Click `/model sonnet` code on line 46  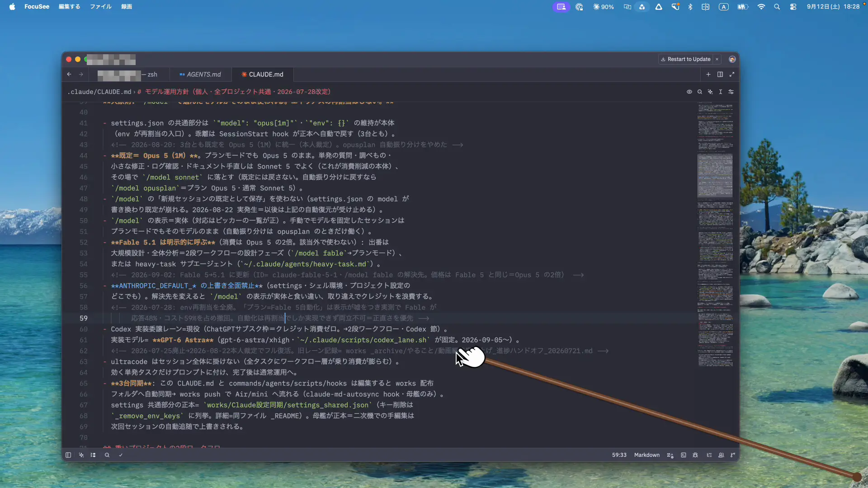[172, 177]
